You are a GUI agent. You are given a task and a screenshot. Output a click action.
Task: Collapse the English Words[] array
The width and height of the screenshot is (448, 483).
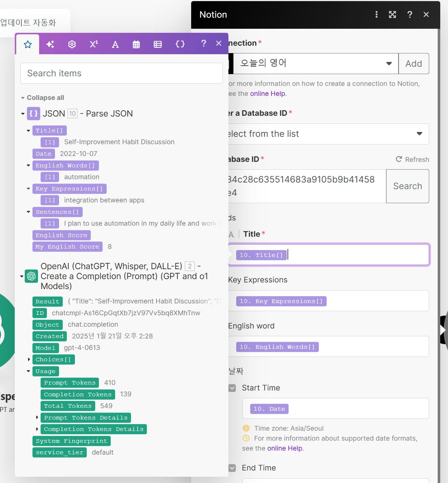[x=28, y=166]
